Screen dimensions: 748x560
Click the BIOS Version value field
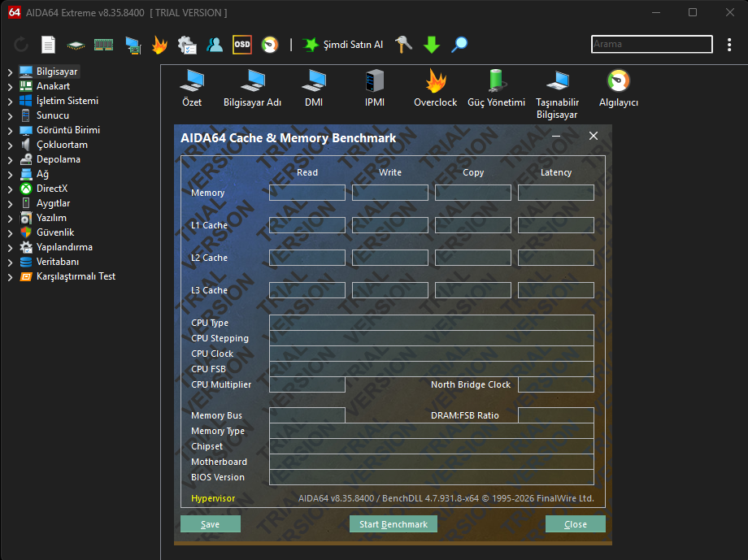click(432, 477)
